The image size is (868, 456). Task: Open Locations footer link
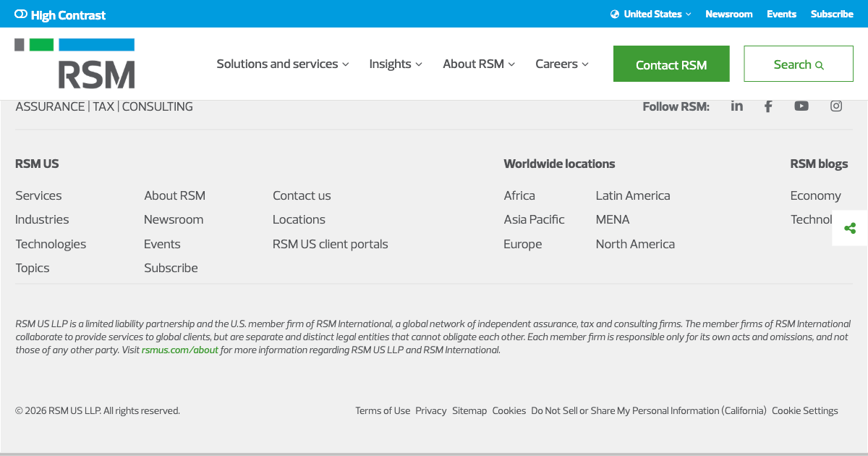coord(299,219)
